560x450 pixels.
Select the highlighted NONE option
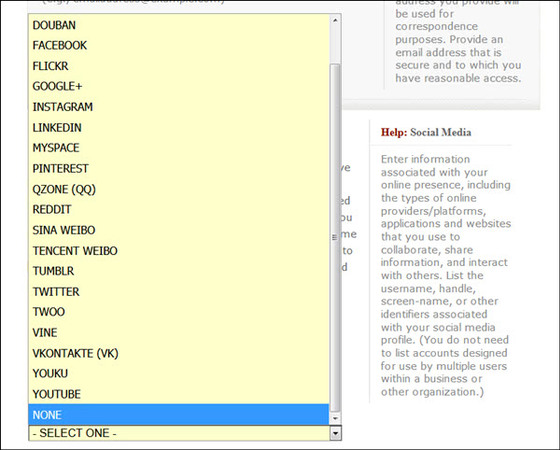(179, 415)
